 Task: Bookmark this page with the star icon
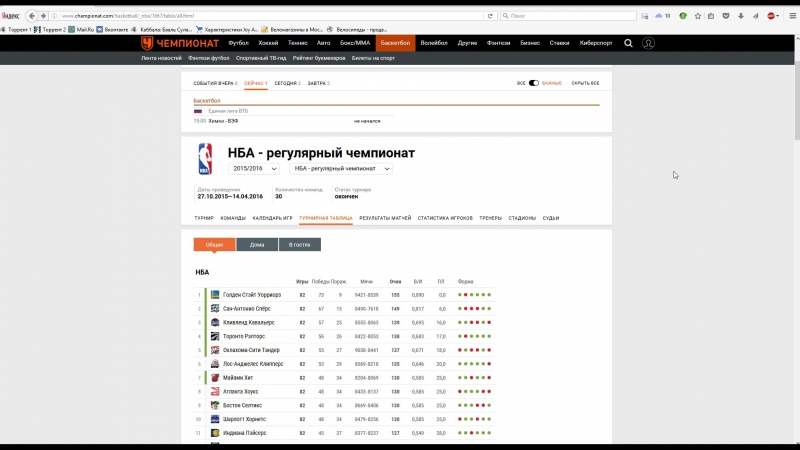tap(697, 16)
